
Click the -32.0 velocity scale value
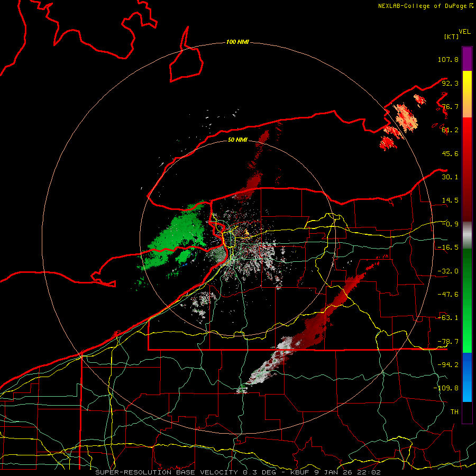coord(448,271)
